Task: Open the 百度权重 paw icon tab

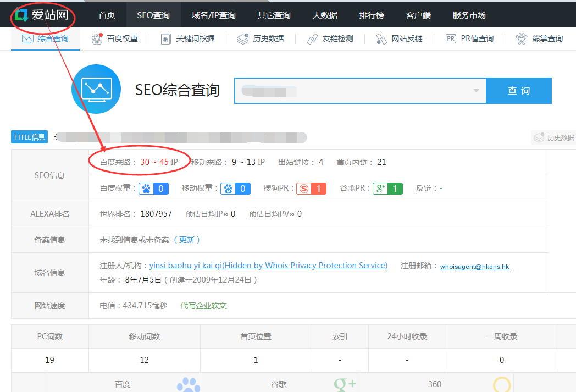Action: point(97,39)
